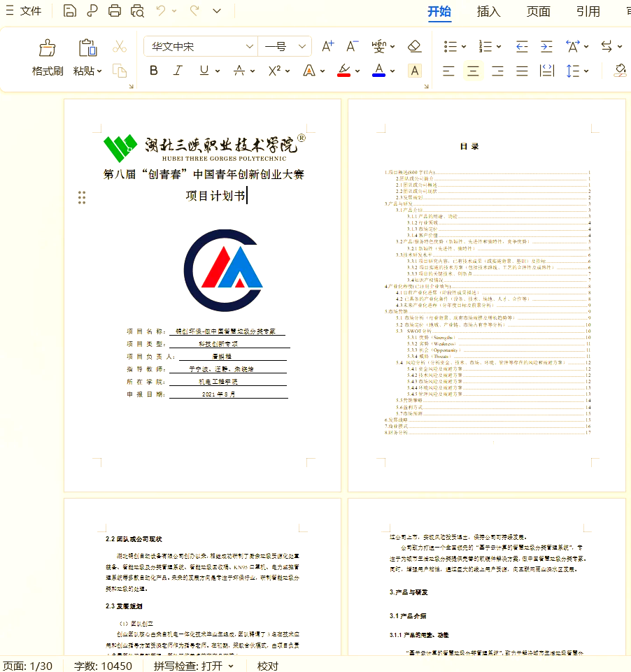The height and width of the screenshot is (672, 631).
Task: Click the 项目计划书 title text
Action: [x=215, y=196]
